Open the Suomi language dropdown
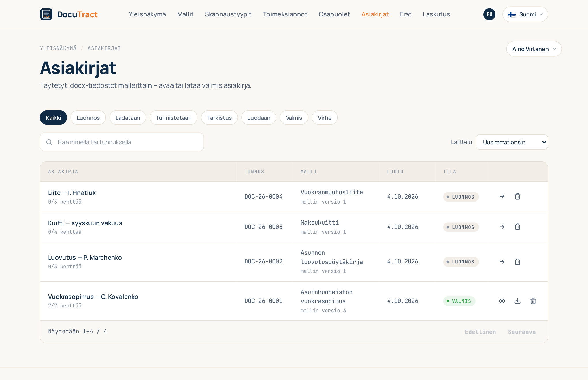Screen dimensions: 588x380 (525, 14)
